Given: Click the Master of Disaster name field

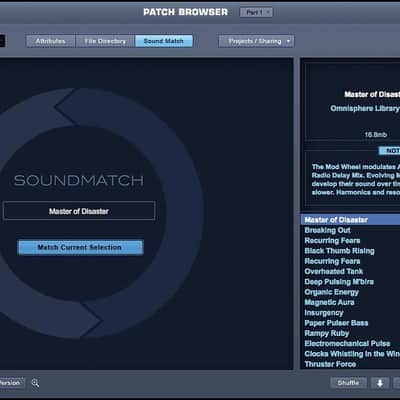Looking at the screenshot, I should tap(79, 211).
